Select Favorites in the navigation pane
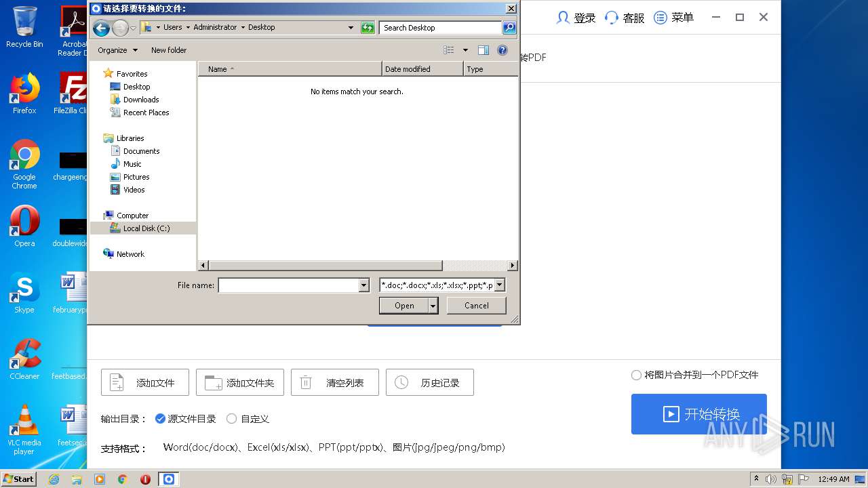868x488 pixels. pyautogui.click(x=132, y=74)
